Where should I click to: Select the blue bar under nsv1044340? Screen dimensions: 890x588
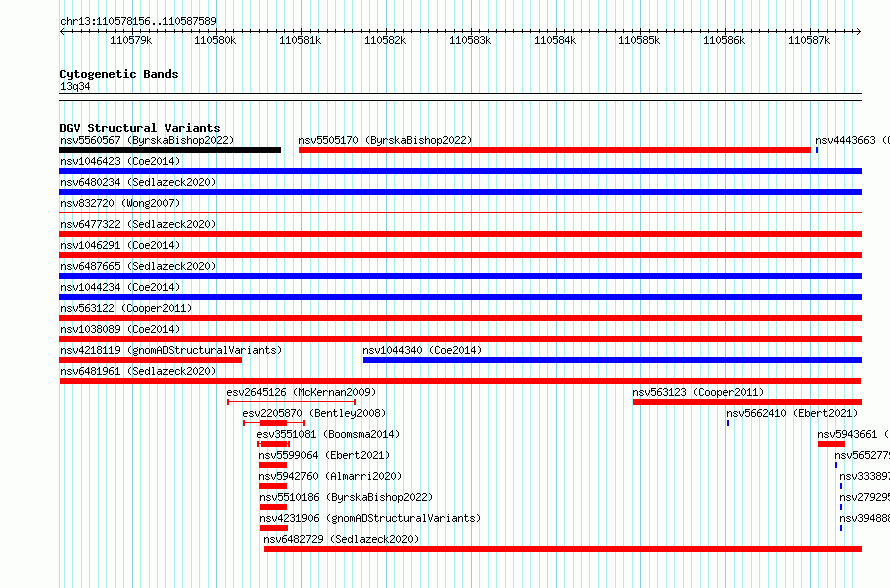point(612,360)
